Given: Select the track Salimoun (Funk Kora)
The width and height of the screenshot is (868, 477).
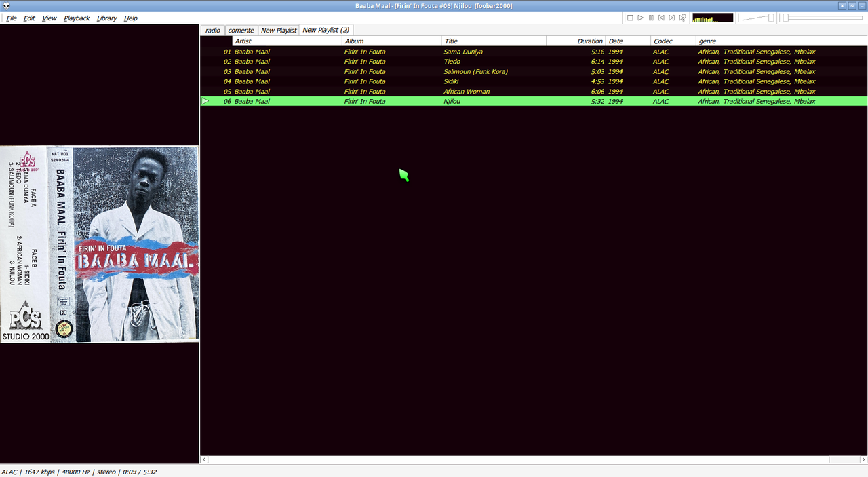Looking at the screenshot, I should pyautogui.click(x=534, y=71).
